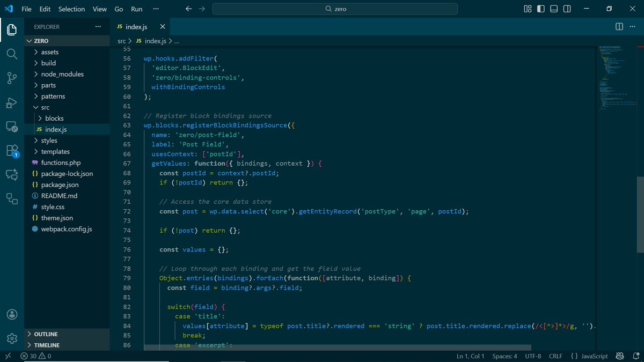Click Ln 1, Col 1 to go to line
Image resolution: width=644 pixels, height=362 pixels.
pos(470,356)
